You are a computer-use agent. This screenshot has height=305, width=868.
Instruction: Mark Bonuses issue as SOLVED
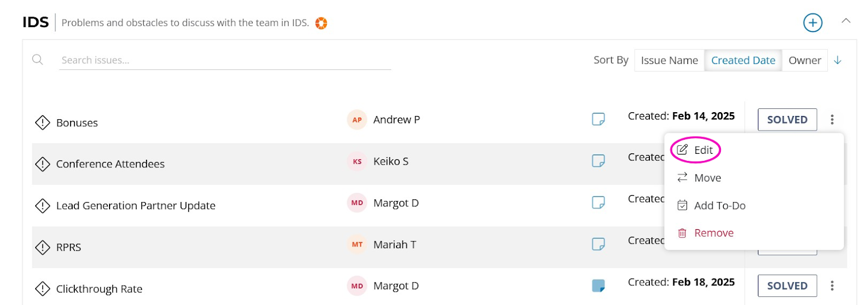tap(787, 120)
